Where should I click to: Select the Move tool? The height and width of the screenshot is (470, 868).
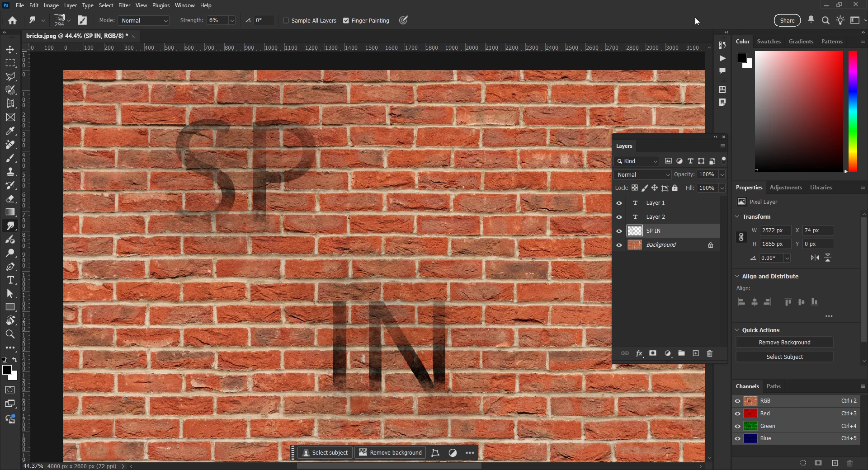(10, 49)
